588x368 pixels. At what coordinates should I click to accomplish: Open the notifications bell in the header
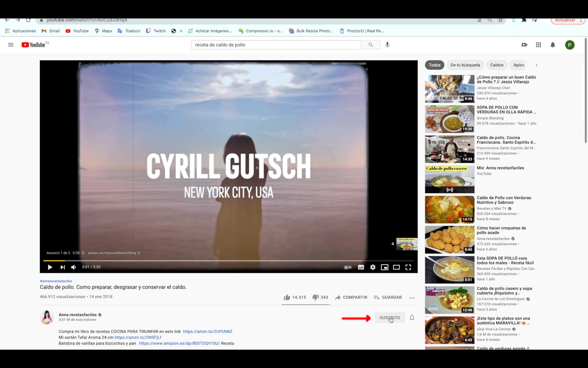(553, 45)
